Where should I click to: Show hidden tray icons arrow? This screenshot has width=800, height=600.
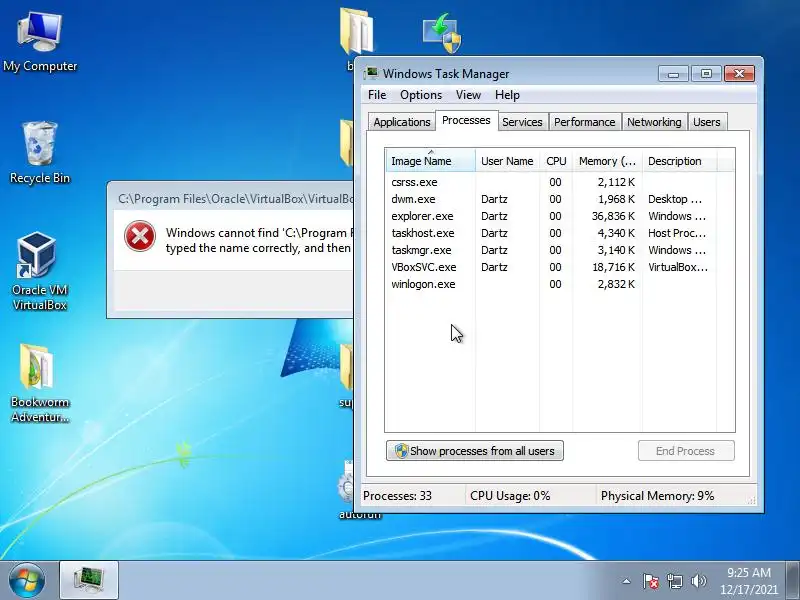(x=627, y=581)
